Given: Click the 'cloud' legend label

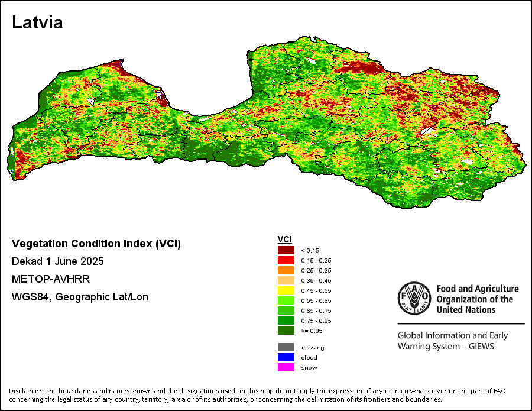Looking at the screenshot, I should [309, 357].
